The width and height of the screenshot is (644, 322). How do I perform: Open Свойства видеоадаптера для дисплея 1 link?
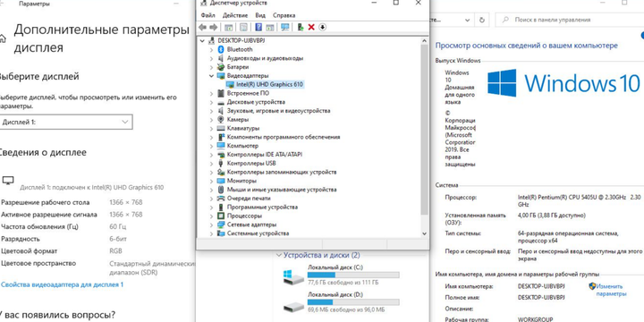[x=62, y=284]
